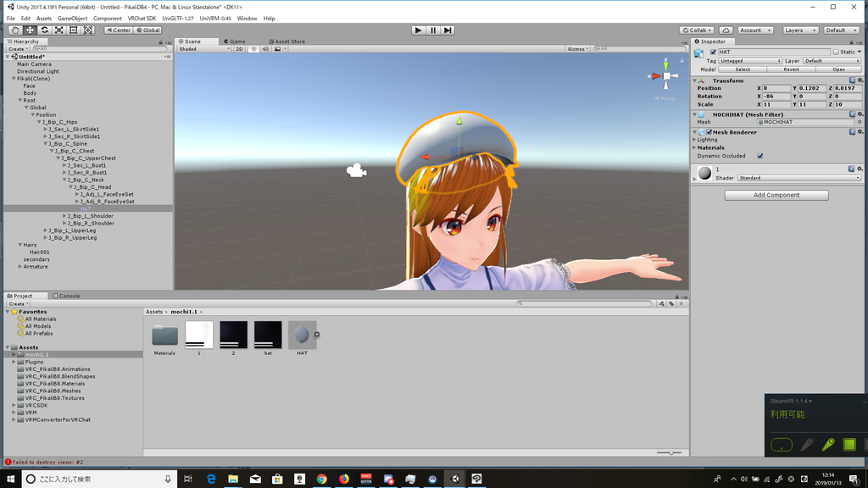
Task: Open the GameObject menu
Action: (73, 19)
